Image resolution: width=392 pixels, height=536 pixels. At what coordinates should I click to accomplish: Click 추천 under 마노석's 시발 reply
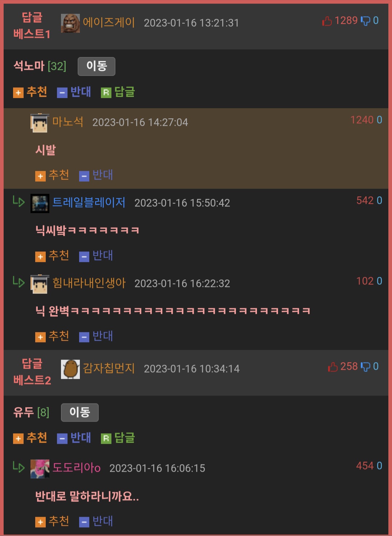click(x=52, y=175)
